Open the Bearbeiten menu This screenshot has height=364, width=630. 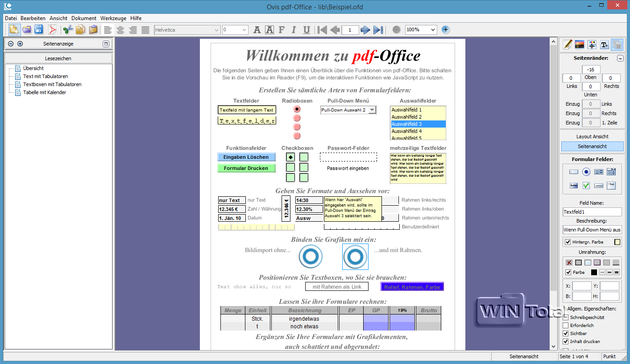pos(33,18)
